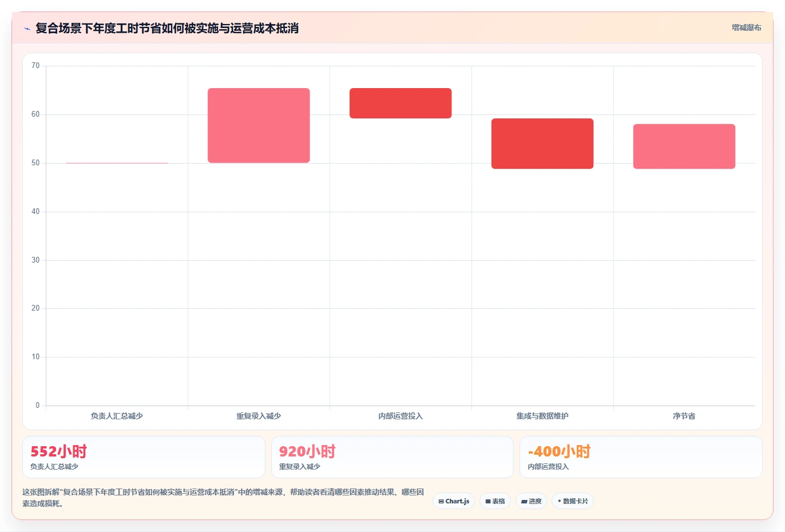Viewport: 785px width, 532px height.
Task: Select the 进度 tag pill
Action: 531,501
